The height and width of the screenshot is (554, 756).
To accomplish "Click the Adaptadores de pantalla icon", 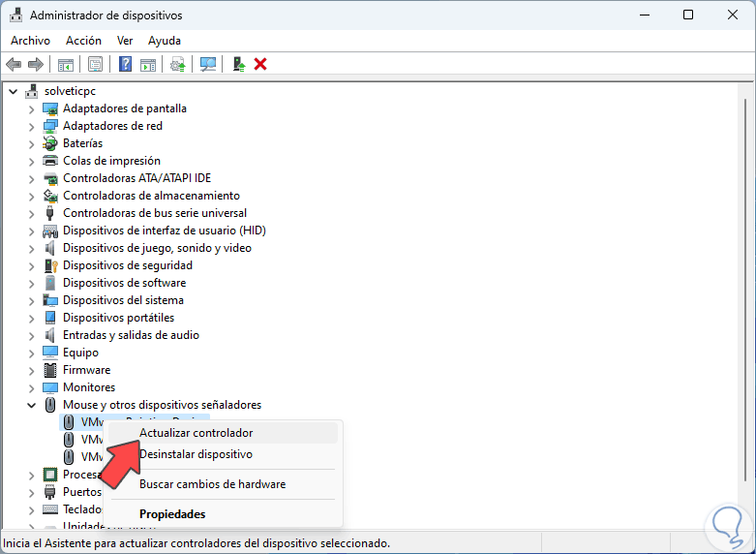I will 50,108.
